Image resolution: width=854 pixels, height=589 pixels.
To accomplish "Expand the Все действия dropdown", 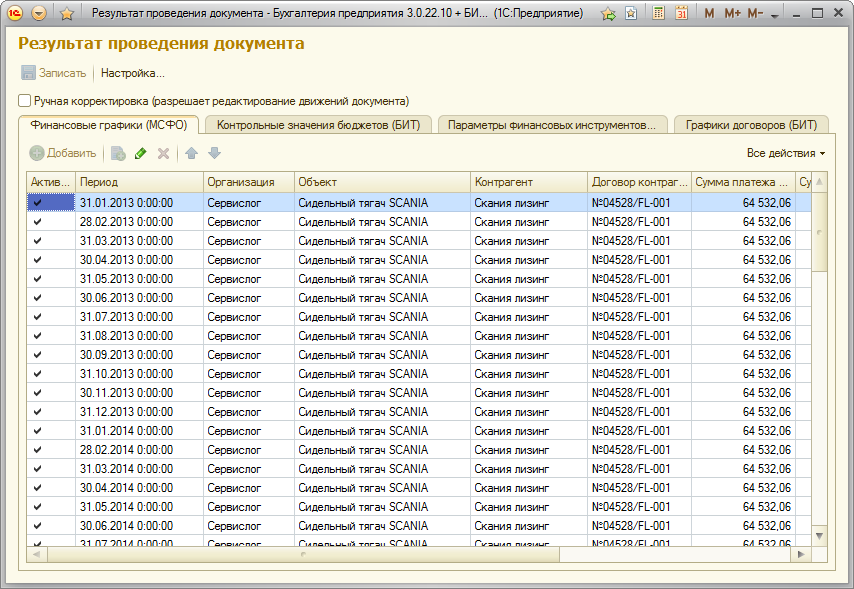I will click(786, 153).
